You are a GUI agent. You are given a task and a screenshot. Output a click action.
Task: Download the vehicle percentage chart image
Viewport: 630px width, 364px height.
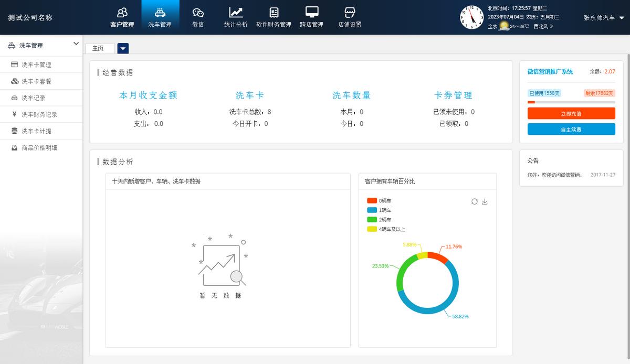(x=485, y=201)
